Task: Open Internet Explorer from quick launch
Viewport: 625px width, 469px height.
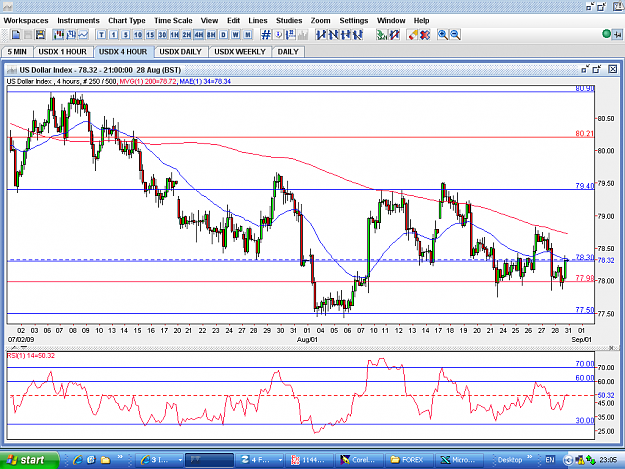Action: (x=78, y=460)
